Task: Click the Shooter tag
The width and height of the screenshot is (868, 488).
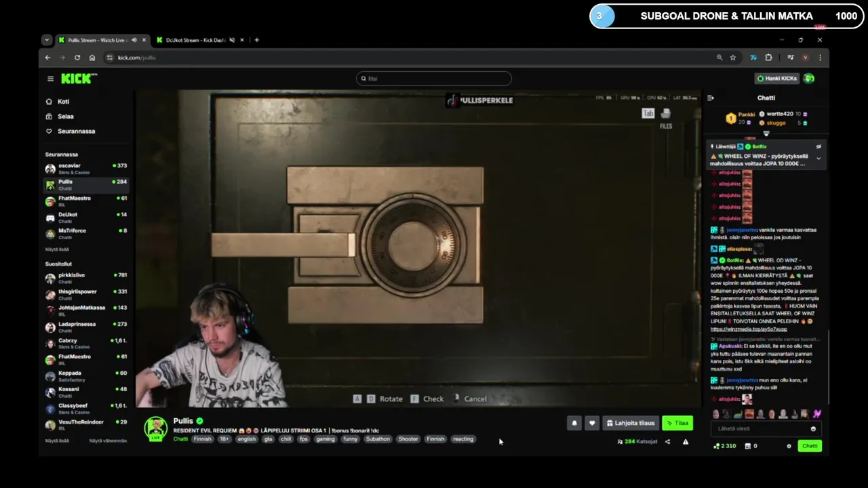Action: click(408, 439)
